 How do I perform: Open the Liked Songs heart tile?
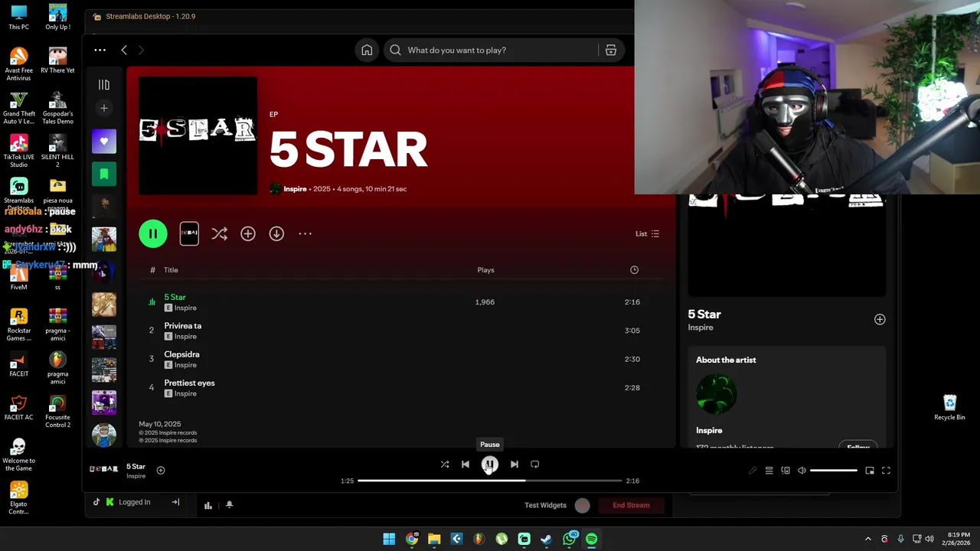tap(104, 142)
